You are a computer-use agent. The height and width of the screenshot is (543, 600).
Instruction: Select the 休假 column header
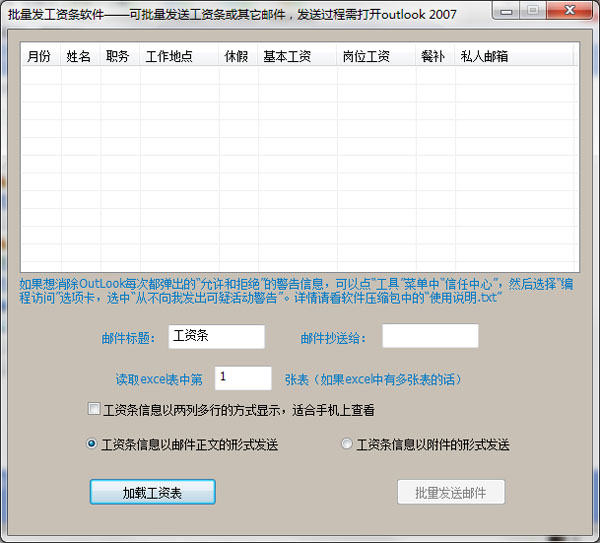[x=239, y=56]
